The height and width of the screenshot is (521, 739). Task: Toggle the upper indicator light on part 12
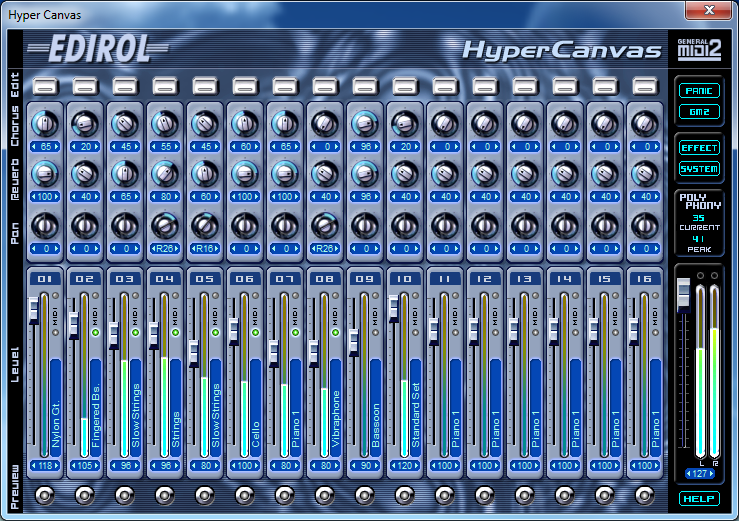coord(496,296)
